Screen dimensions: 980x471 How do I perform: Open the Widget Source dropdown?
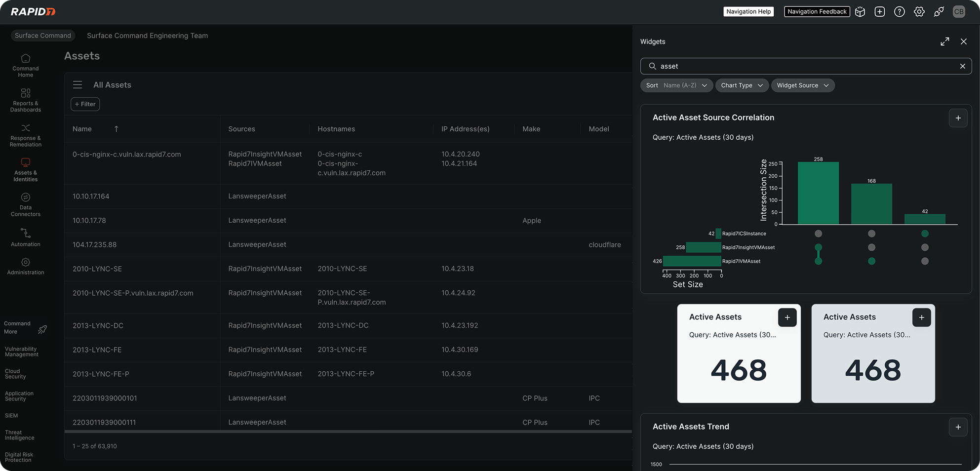tap(803, 85)
